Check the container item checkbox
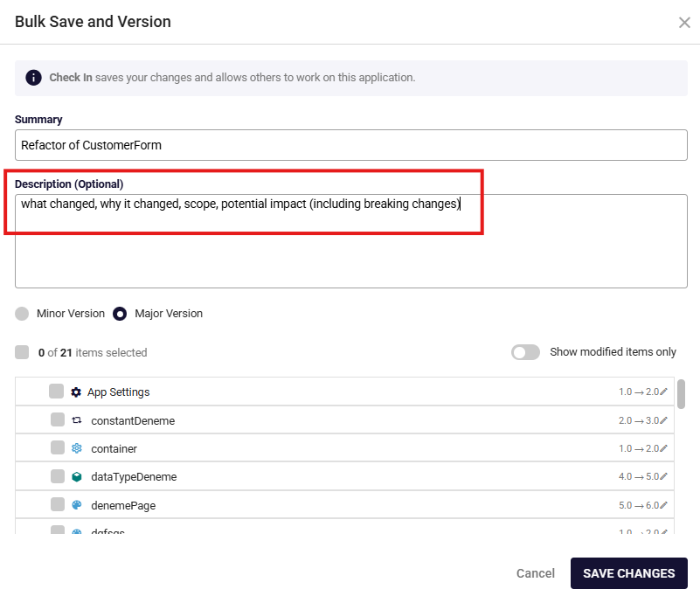The height and width of the screenshot is (603, 700). [x=58, y=448]
